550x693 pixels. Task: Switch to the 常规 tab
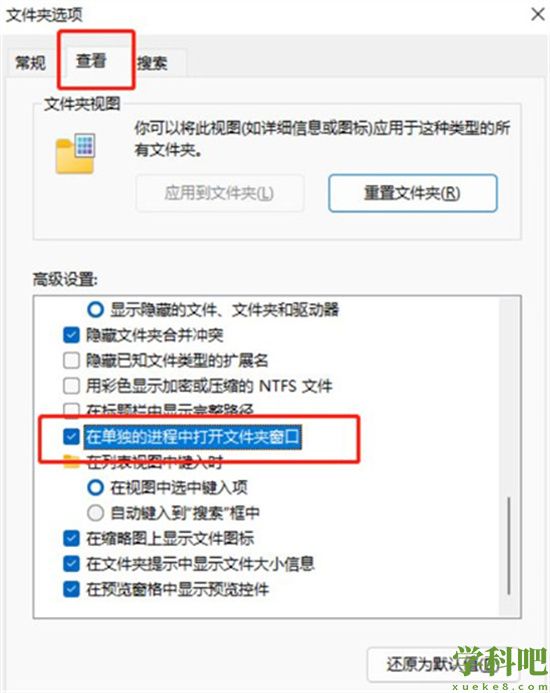(x=30, y=62)
